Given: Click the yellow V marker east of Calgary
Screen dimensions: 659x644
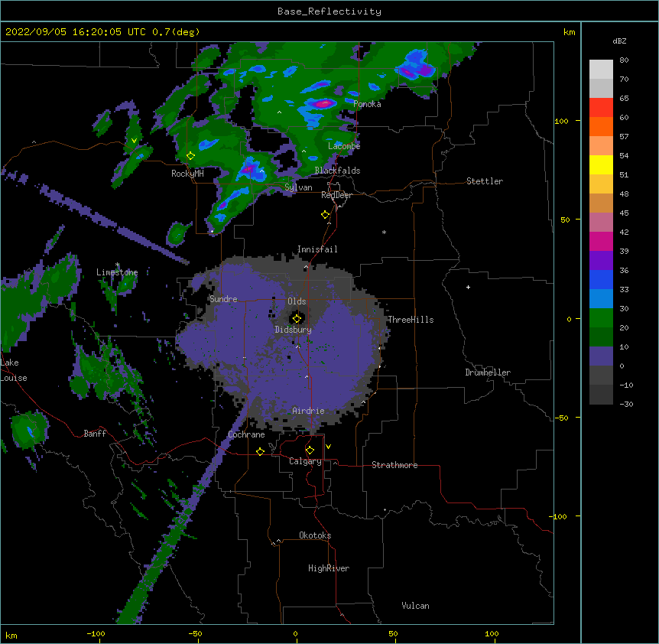Looking at the screenshot, I should (x=328, y=447).
